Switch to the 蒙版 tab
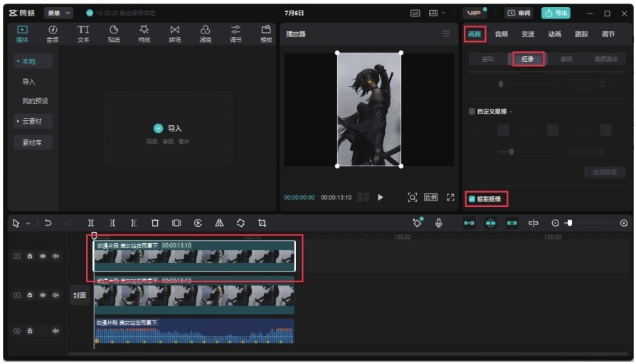 567,60
